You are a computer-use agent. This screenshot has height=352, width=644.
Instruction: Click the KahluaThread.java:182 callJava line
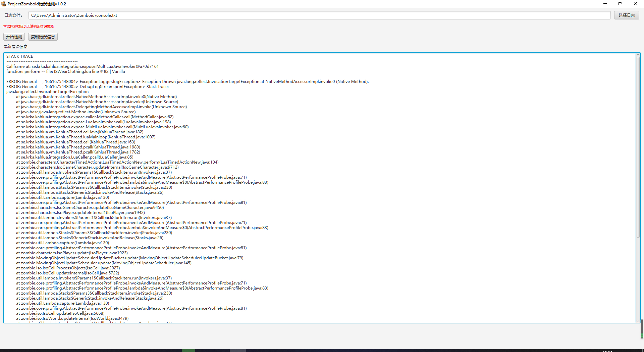click(x=80, y=132)
